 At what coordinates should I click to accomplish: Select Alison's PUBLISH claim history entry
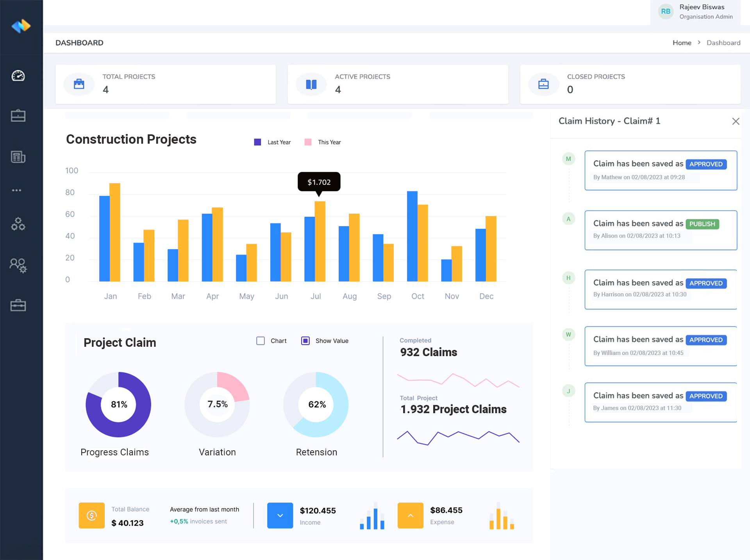(660, 230)
